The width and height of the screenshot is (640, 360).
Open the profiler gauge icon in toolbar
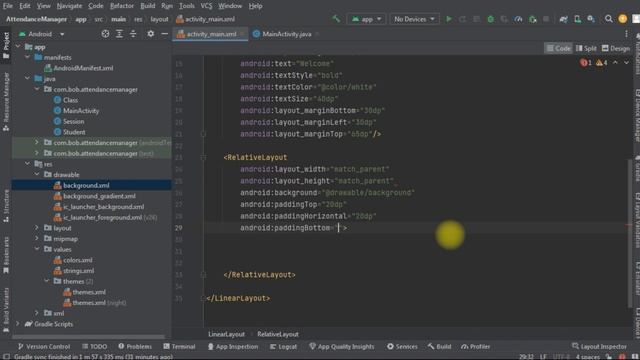[518, 19]
